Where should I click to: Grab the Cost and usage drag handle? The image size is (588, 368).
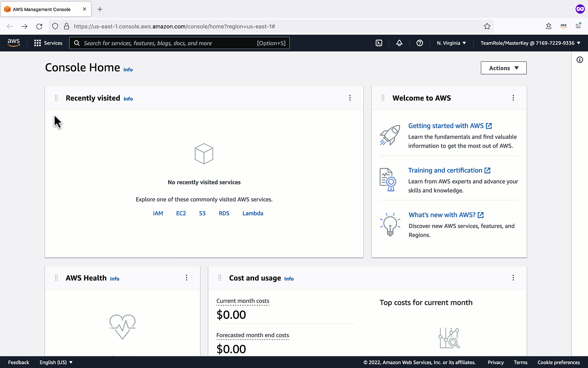click(220, 278)
